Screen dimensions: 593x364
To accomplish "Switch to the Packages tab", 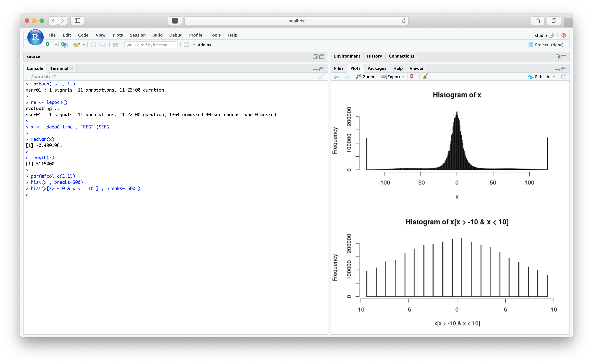I will pyautogui.click(x=377, y=68).
